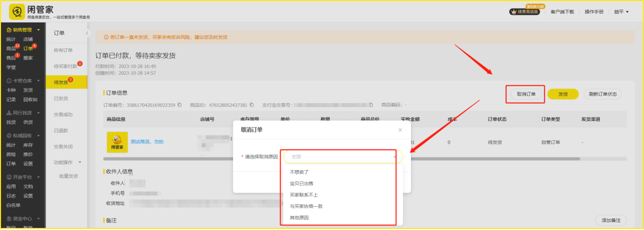
Task: Expand the 卡密仓库 sidebar section
Action: [38, 81]
